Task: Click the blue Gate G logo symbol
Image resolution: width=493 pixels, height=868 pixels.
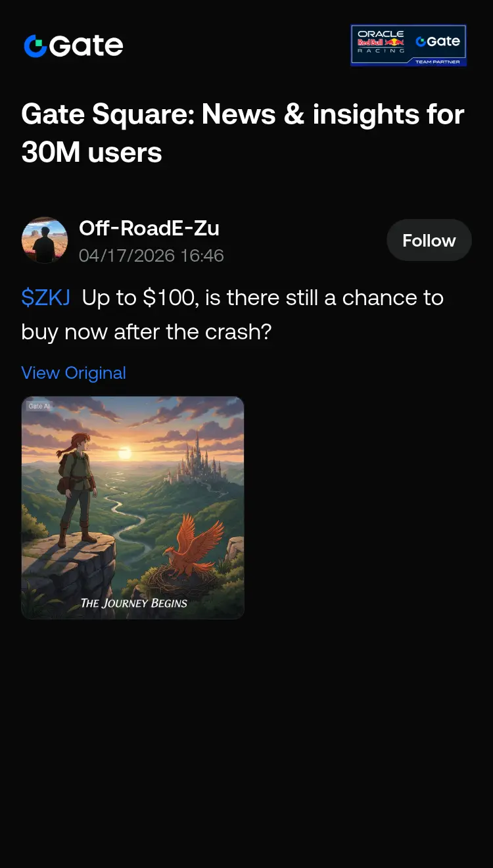Action: (x=35, y=46)
